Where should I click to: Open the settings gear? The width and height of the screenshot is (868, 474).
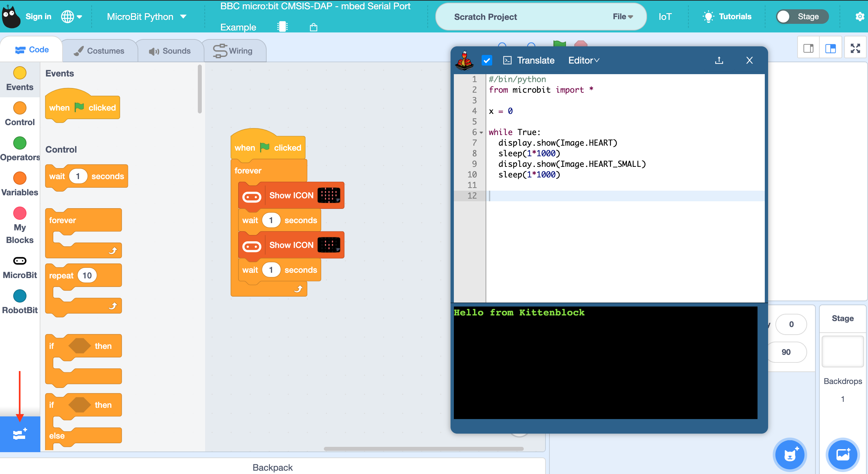(860, 17)
